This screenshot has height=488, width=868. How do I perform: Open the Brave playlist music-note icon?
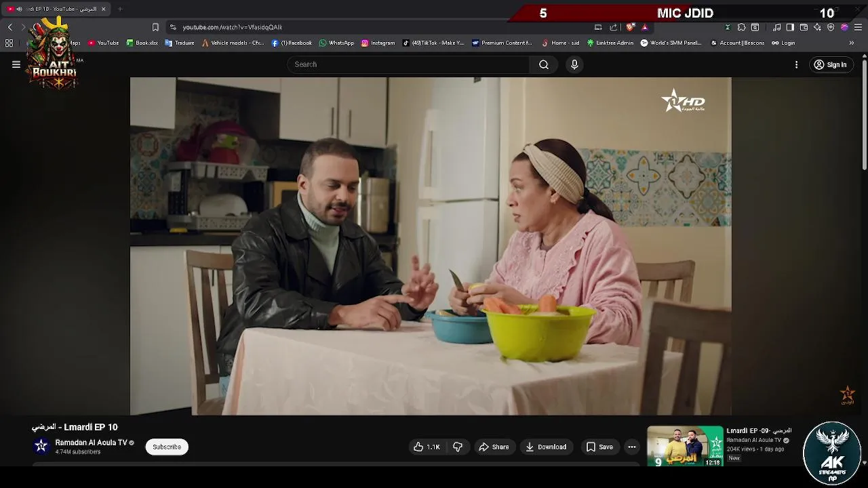tap(776, 27)
